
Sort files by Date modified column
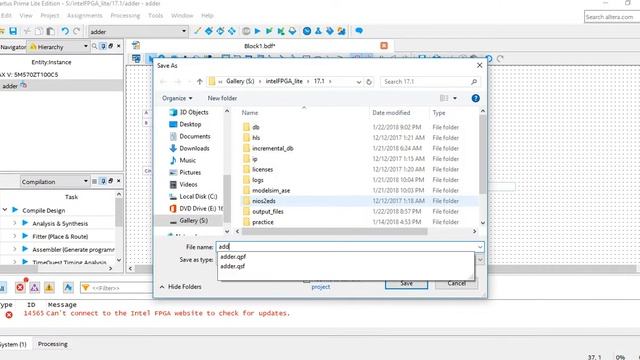391,113
